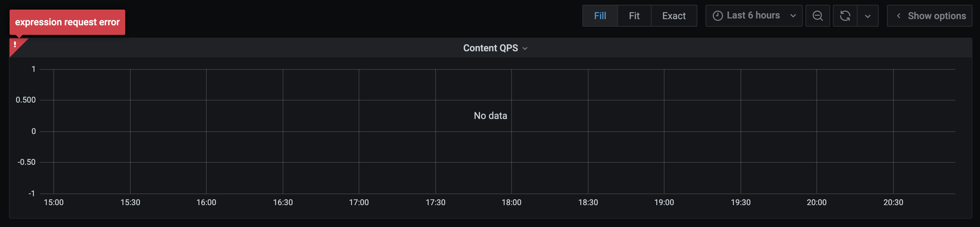This screenshot has width=980, height=227.
Task: Click the Content QPS panel title
Action: tap(491, 48)
